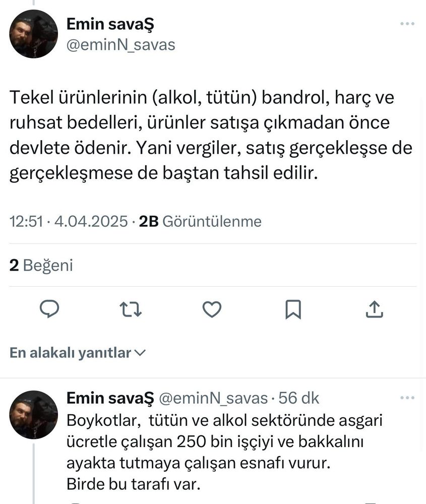The image size is (426, 504).
Task: Open more options on reply tweet
Action: pyautogui.click(x=407, y=398)
